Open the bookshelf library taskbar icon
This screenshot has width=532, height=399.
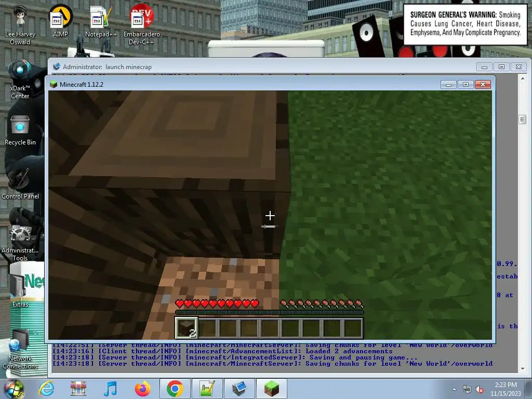coord(78,389)
